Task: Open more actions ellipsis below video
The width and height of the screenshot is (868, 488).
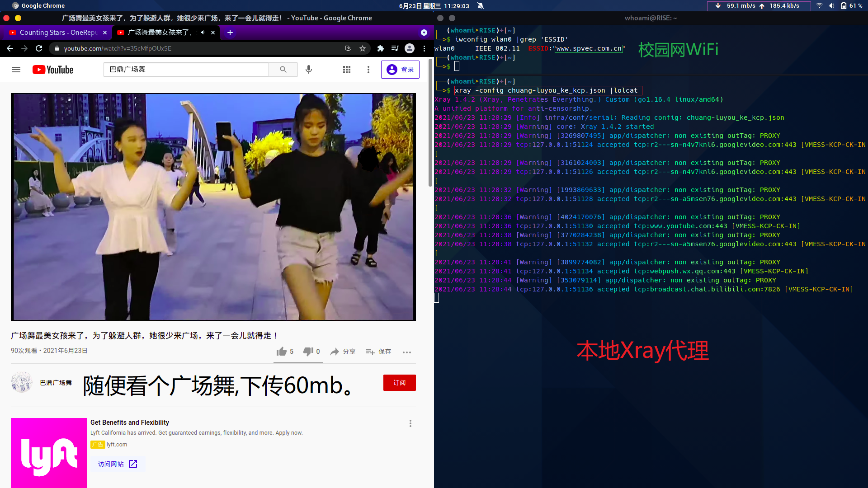Action: (407, 352)
